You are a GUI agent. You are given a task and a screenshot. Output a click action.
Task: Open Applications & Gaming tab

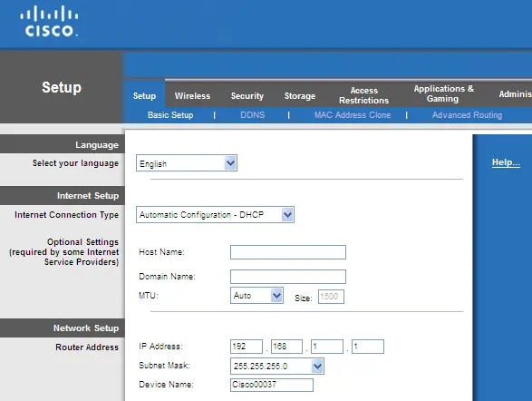443,93
